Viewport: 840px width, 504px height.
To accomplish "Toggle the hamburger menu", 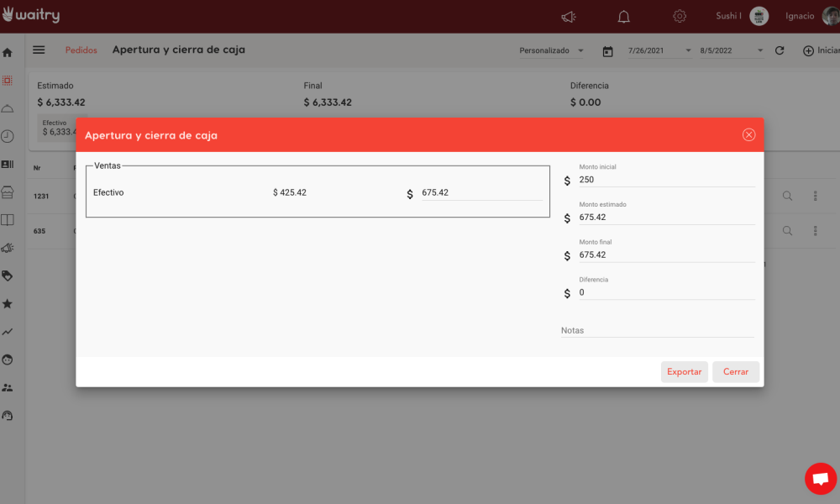I will coord(39,50).
